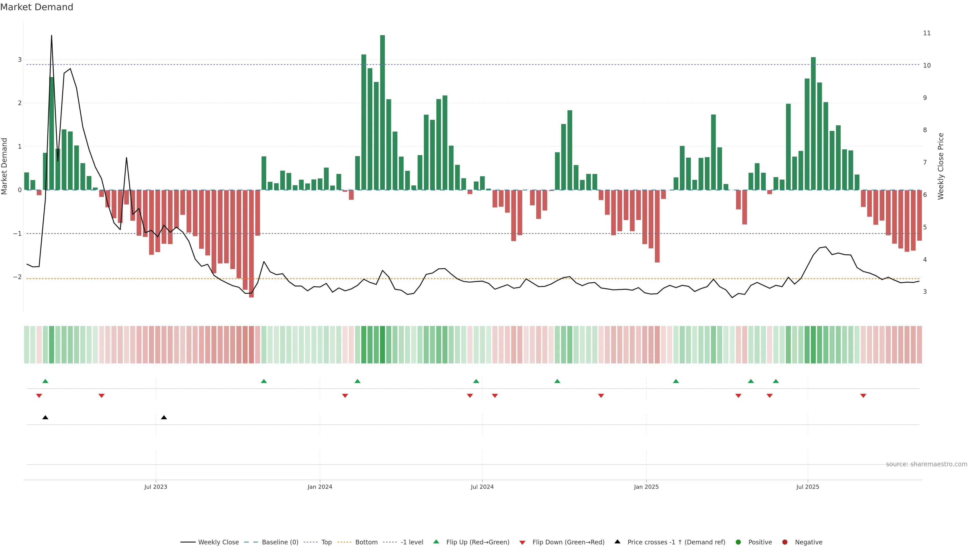Click the black Price crosses -1 legend triangle
The image size is (980, 551).
click(617, 542)
